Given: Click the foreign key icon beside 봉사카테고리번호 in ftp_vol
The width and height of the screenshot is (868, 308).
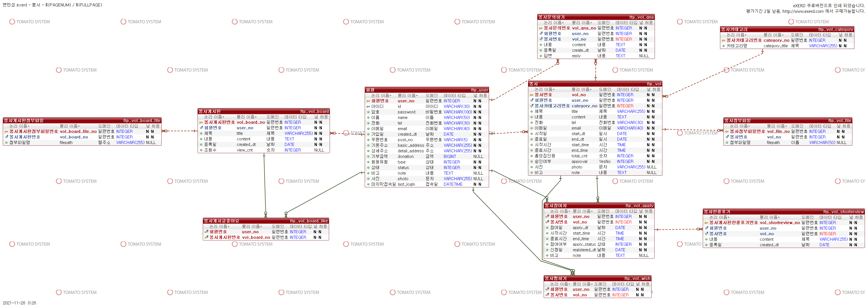Looking at the screenshot, I should pos(532,106).
